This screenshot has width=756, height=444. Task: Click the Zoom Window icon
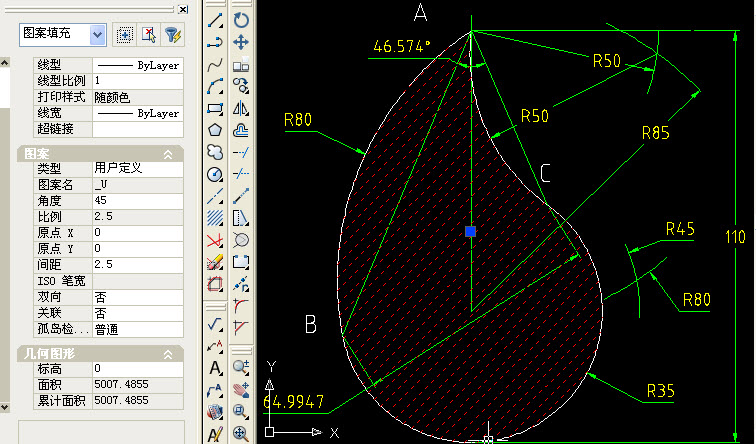pos(241,411)
